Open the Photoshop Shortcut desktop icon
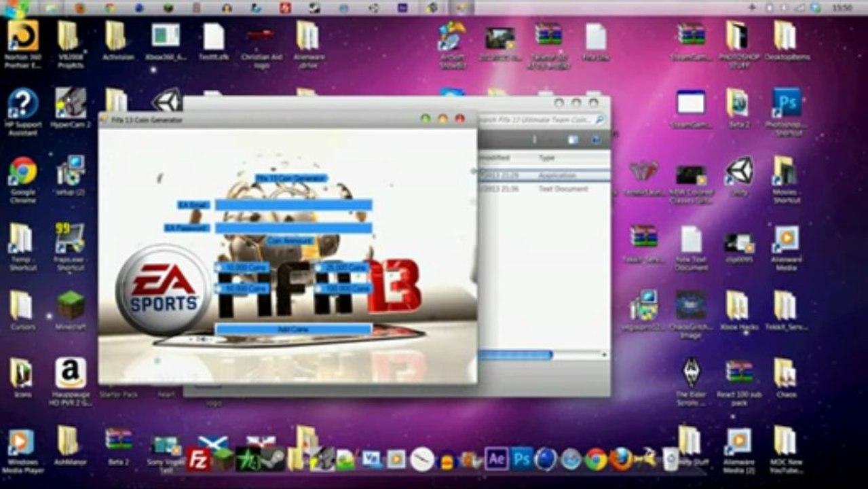868x489 pixels. [787, 112]
